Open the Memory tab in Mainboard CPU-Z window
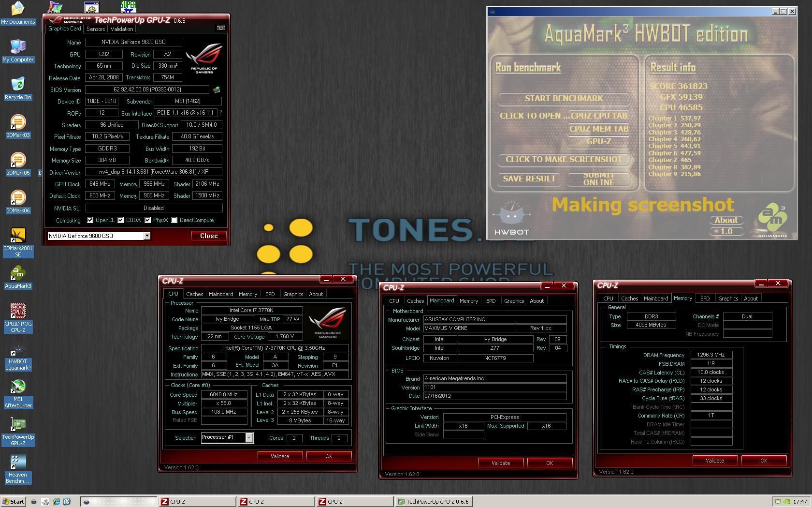Viewport: 812px width, 508px height. (468, 301)
